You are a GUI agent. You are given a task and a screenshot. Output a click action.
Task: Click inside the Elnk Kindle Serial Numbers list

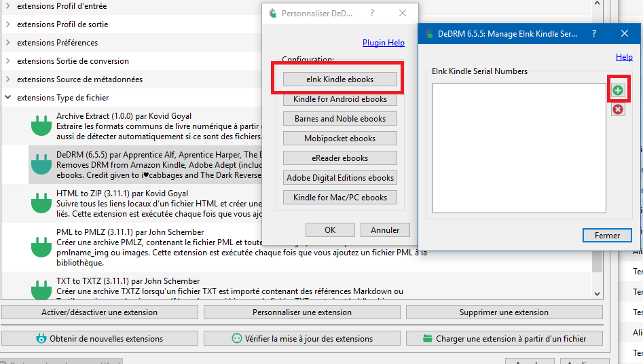(x=519, y=148)
